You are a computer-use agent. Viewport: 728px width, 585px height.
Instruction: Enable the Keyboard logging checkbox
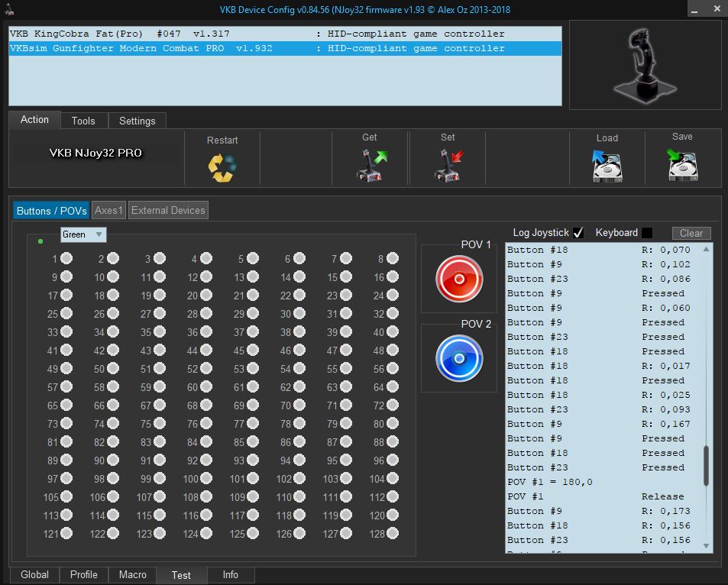(647, 233)
